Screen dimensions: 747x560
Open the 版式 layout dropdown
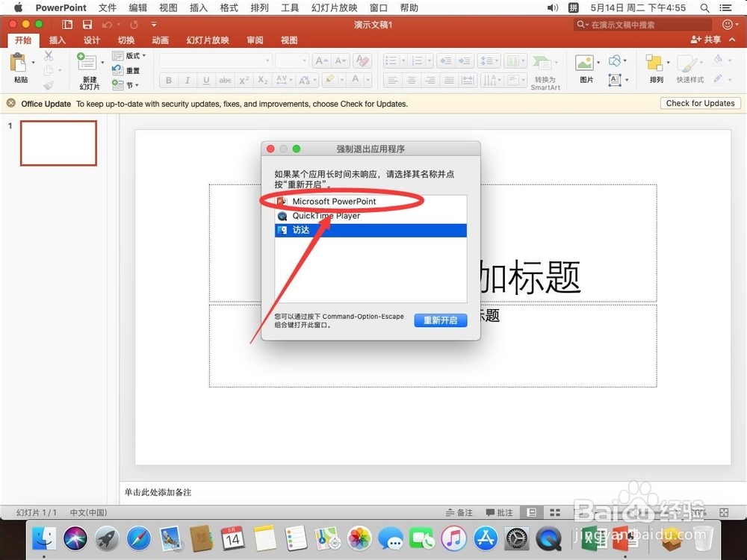click(129, 56)
